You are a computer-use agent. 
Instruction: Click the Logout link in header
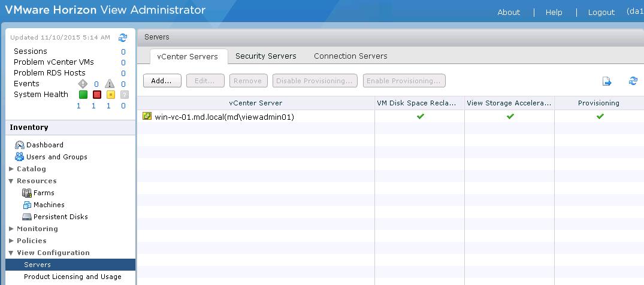pyautogui.click(x=601, y=13)
